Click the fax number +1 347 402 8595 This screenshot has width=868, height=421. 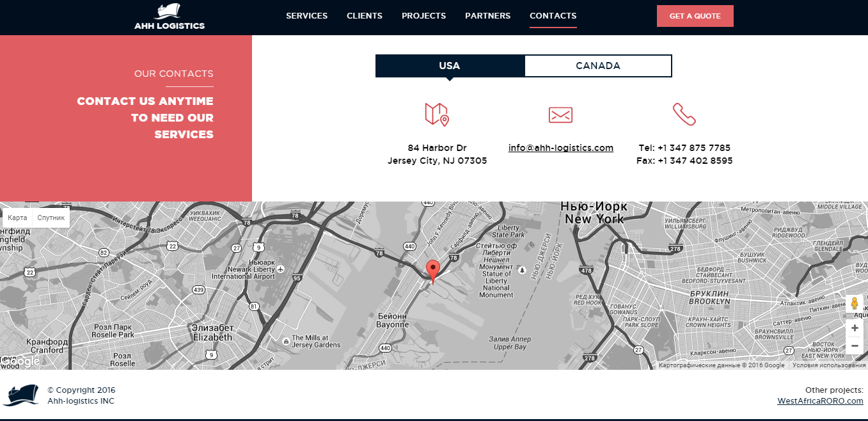695,161
